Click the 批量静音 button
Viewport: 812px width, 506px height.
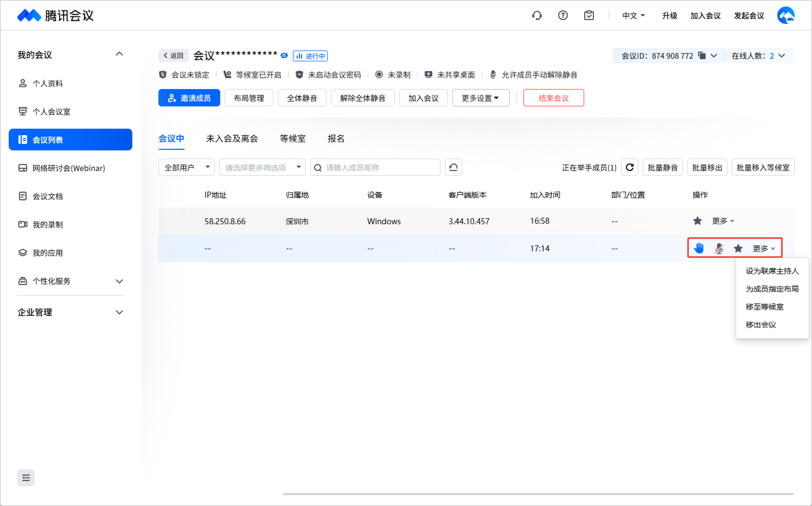663,167
